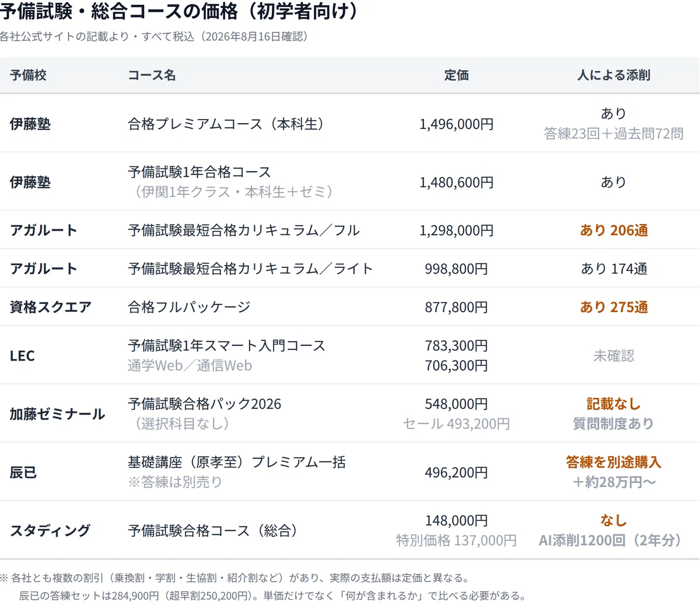This screenshot has width=700, height=605.
Task: Click the price 496,200円
Action: pos(456,473)
